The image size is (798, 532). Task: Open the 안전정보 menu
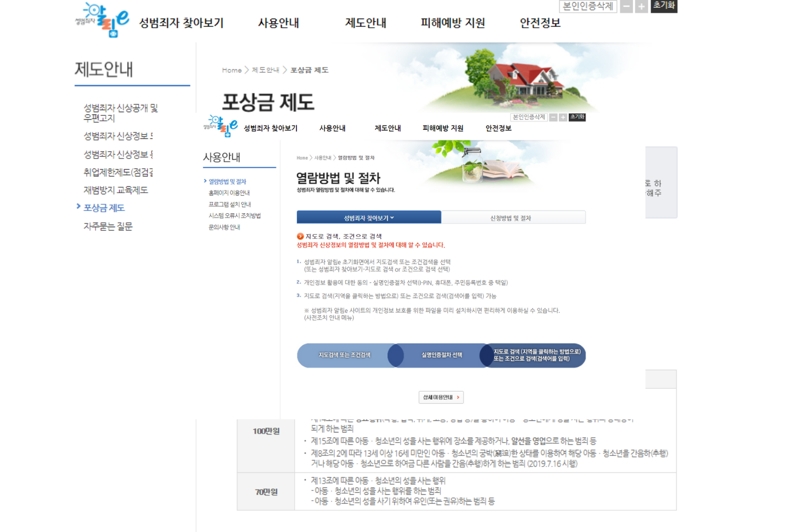click(540, 23)
